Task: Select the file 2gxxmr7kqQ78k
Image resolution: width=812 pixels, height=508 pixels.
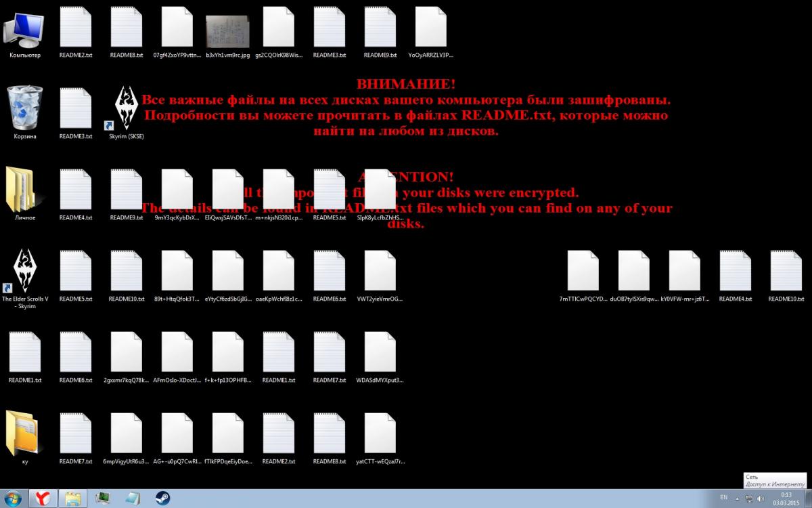Action: coord(126,357)
